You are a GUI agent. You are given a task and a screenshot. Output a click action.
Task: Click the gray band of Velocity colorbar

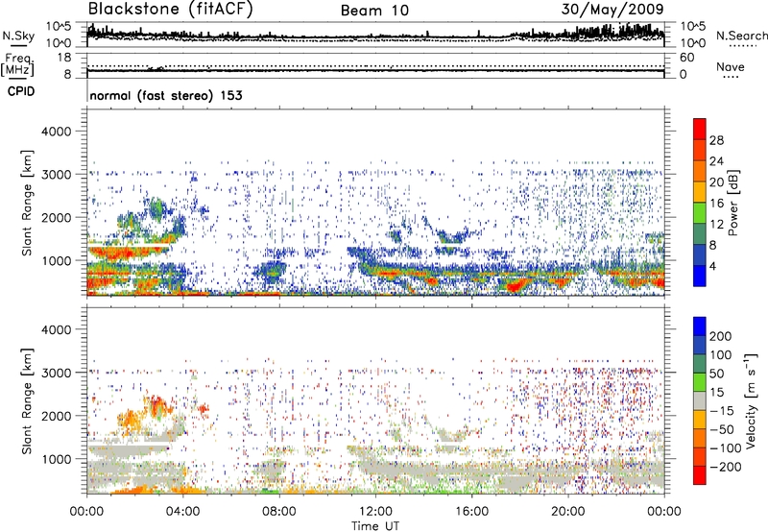point(700,400)
